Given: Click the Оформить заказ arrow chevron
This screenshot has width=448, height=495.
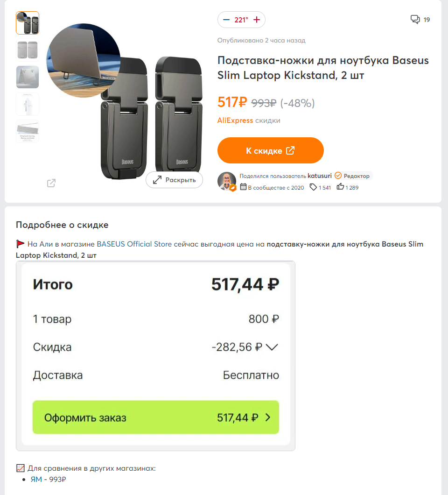Looking at the screenshot, I should (268, 417).
